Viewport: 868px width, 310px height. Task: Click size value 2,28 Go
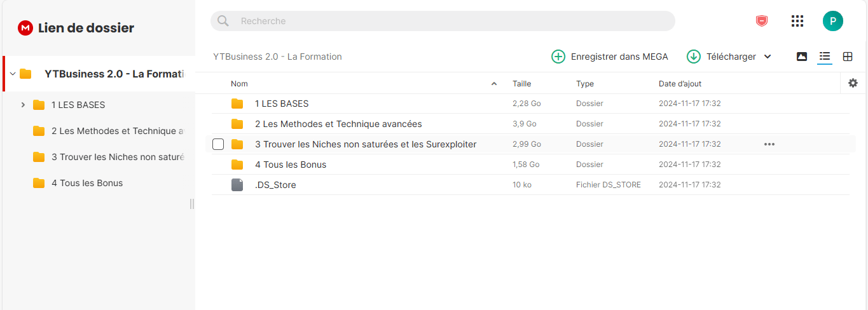point(527,104)
